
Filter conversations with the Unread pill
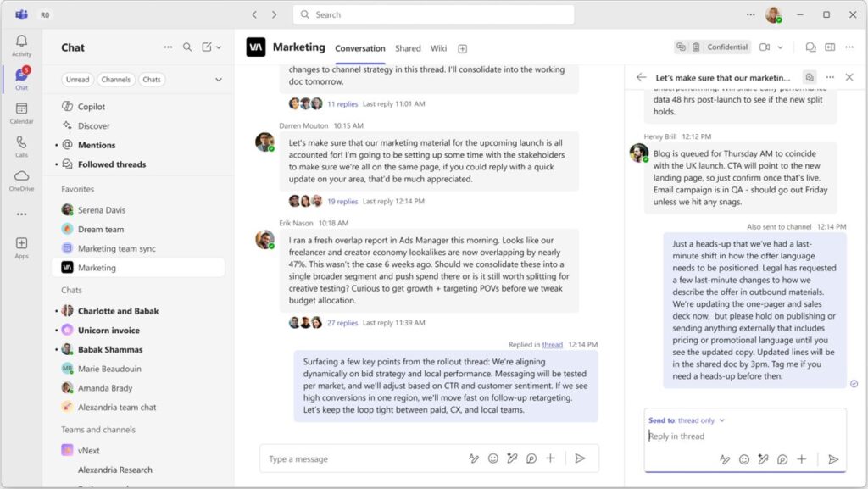point(76,79)
